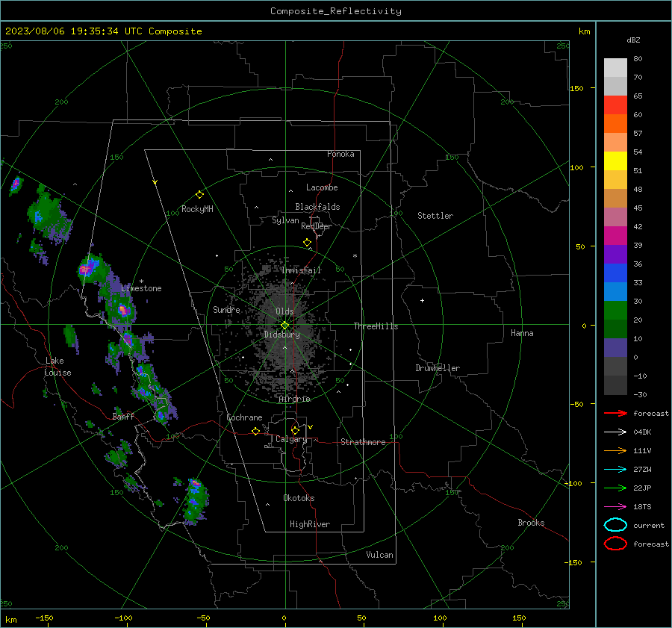Click the magenta 42–39 dBZ legend swatch
This screenshot has height=628, width=672.
[615, 236]
